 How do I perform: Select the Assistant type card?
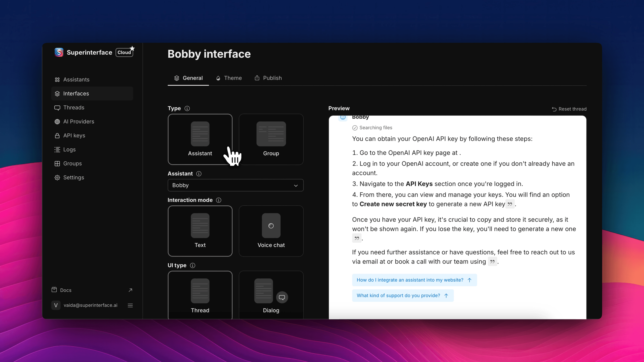[x=200, y=139]
